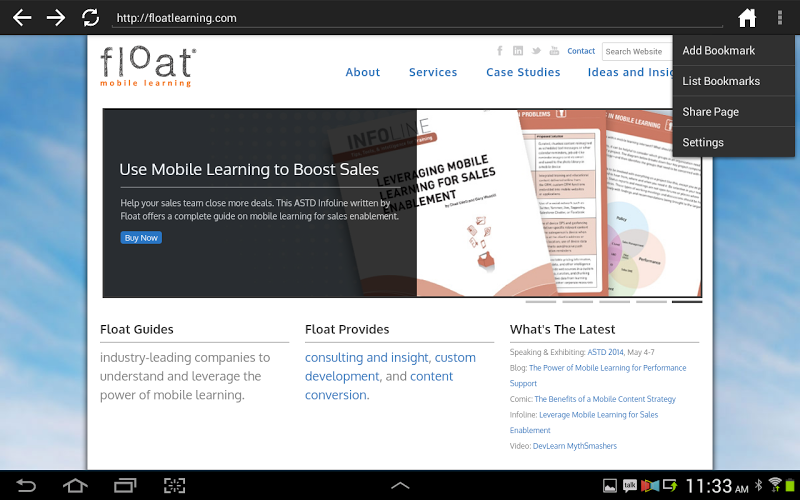The height and width of the screenshot is (500, 800).
Task: Go back with the browser back arrow
Action: [22, 17]
